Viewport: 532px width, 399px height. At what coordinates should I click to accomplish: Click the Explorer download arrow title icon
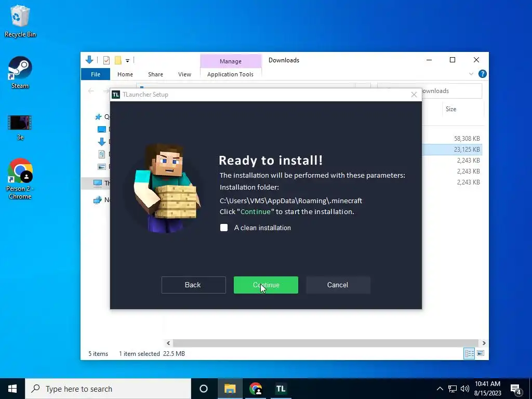pyautogui.click(x=89, y=60)
